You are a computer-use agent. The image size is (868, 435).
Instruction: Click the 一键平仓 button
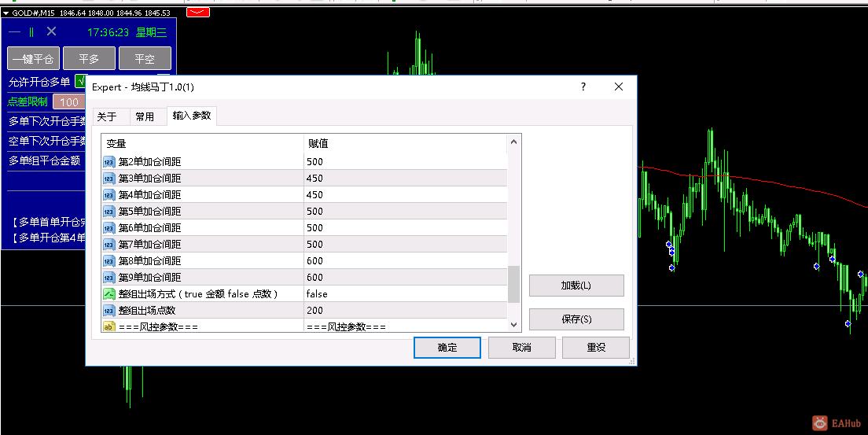click(x=33, y=58)
